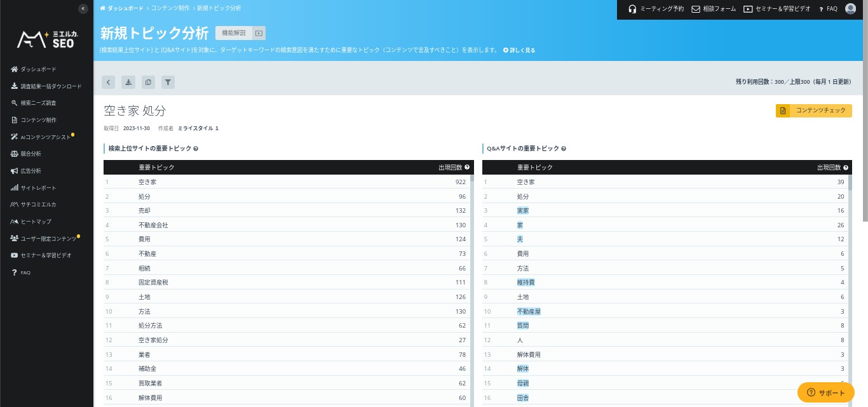
Task: Click help icon beside 検索上位サイトの重要トピック
Action: pyautogui.click(x=196, y=149)
